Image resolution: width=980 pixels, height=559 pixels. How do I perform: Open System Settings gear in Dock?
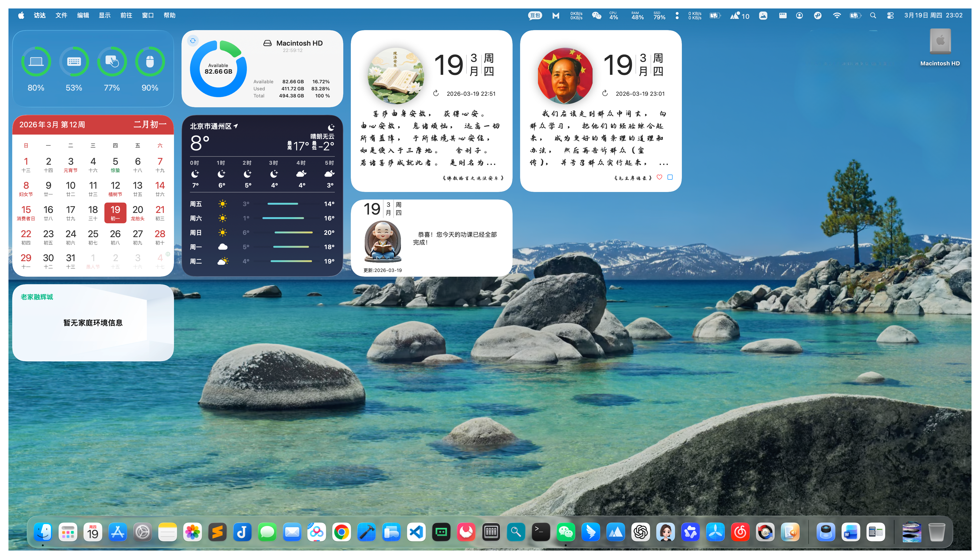(x=143, y=532)
